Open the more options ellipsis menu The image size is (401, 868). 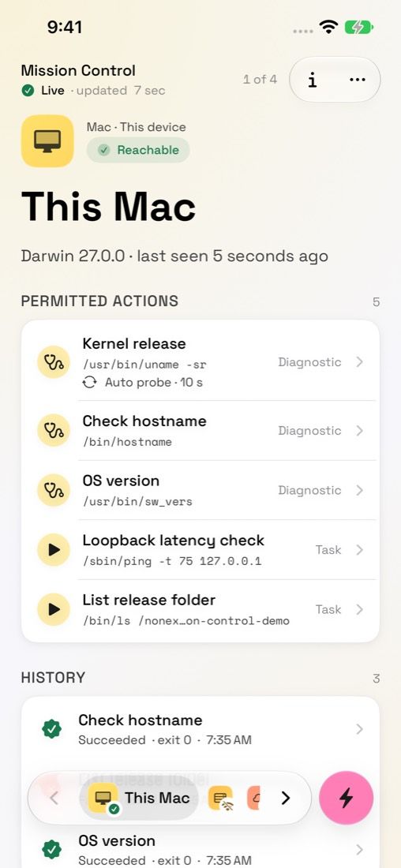[x=358, y=80]
